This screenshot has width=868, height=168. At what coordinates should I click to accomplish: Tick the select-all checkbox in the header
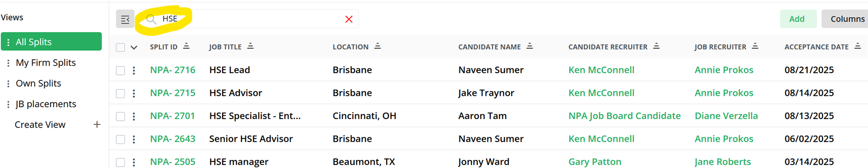click(x=121, y=47)
